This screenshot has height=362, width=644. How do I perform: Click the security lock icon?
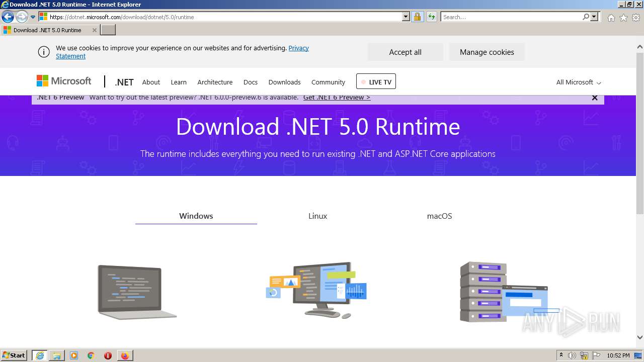pyautogui.click(x=417, y=17)
